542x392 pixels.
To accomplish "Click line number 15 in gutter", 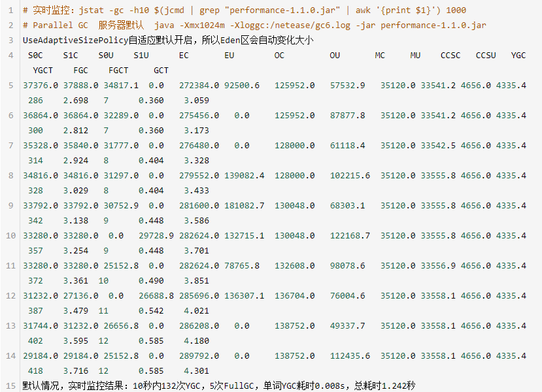I will [10, 385].
